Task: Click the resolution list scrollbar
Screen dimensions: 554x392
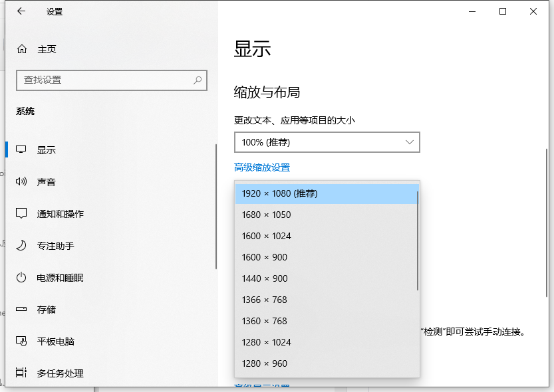Action: 416,219
